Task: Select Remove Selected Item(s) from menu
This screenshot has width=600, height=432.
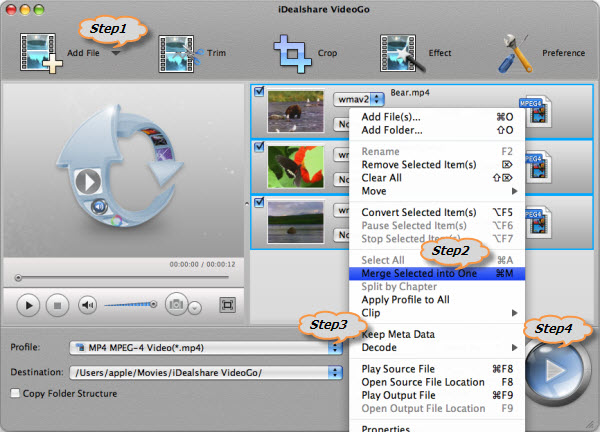Action: 418,164
